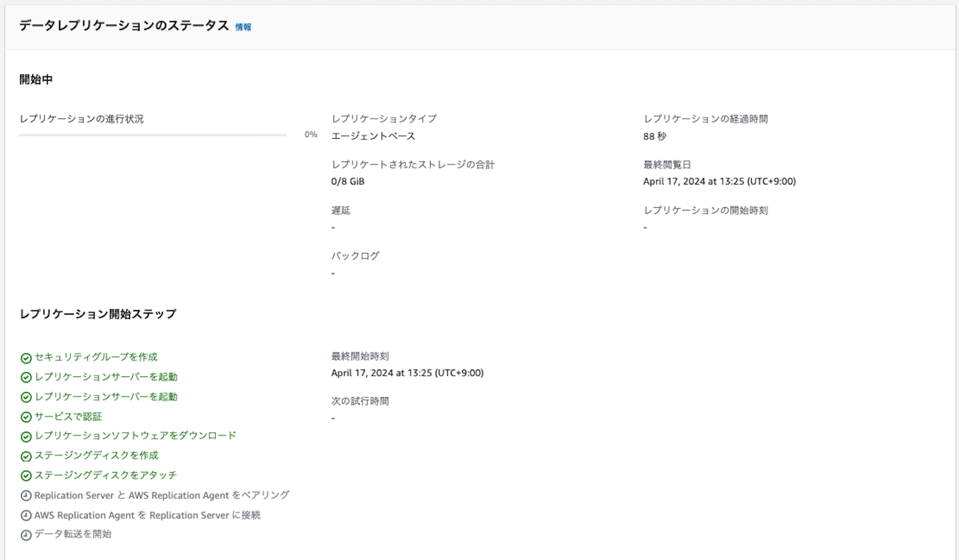Click the レプリケーションの経過時間 label
959x560 pixels.
(706, 119)
